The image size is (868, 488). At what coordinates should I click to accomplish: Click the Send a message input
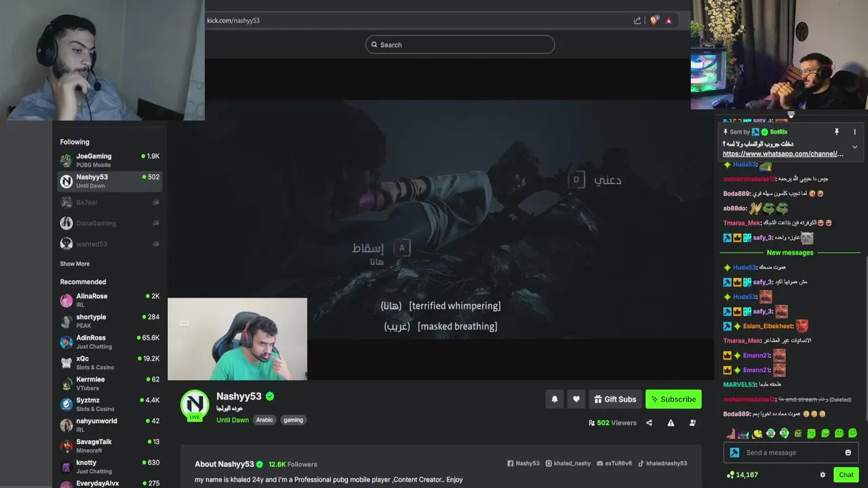pos(791,453)
